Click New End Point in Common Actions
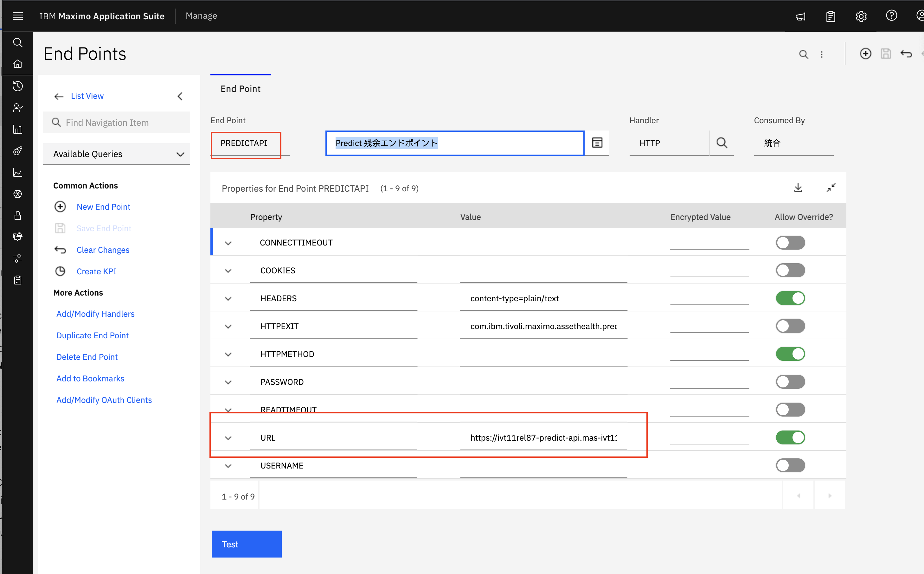This screenshot has height=574, width=924. pos(103,207)
